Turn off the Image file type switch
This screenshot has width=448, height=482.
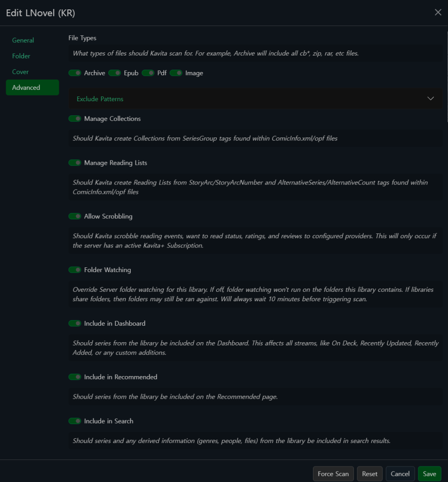pyautogui.click(x=176, y=73)
